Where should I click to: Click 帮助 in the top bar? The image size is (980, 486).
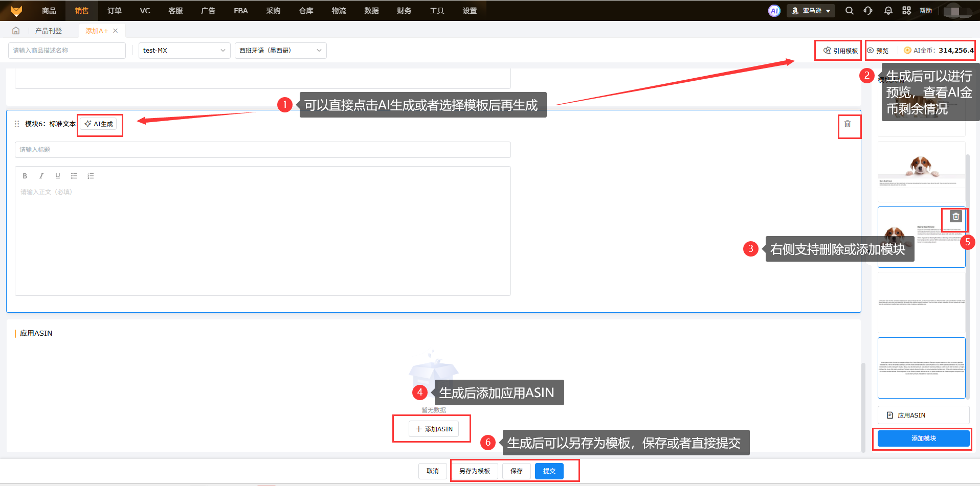point(926,11)
